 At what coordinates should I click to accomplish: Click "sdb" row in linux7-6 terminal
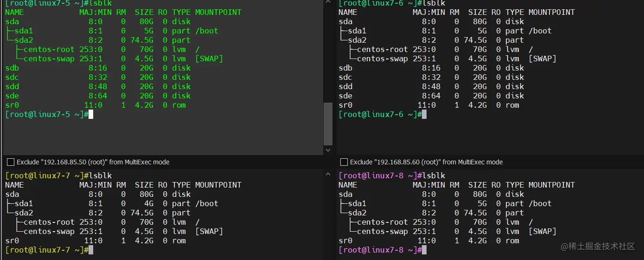pyautogui.click(x=431, y=68)
